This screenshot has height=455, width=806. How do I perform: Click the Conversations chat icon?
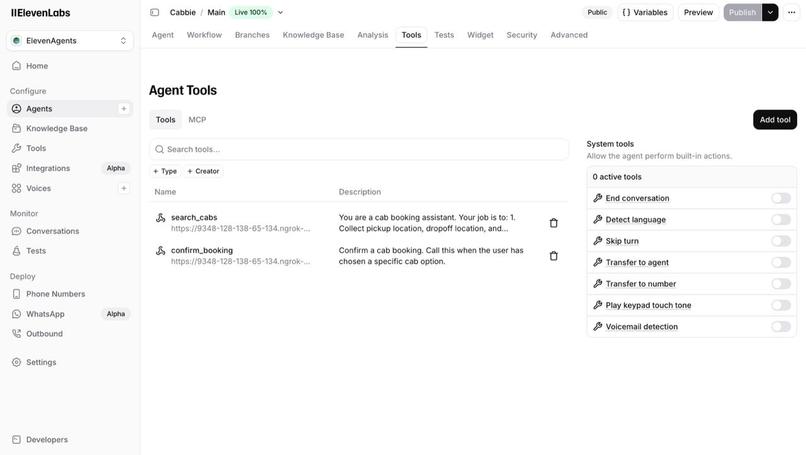pyautogui.click(x=16, y=231)
